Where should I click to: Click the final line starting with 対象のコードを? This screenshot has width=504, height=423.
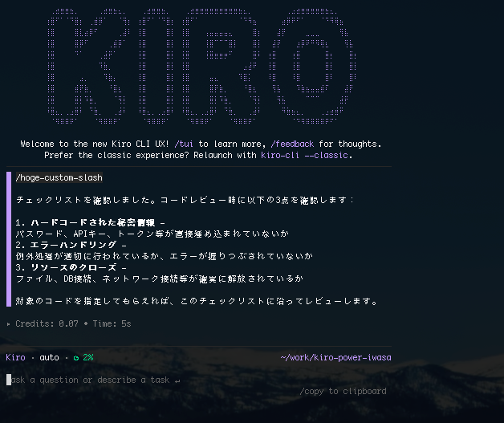(x=197, y=301)
